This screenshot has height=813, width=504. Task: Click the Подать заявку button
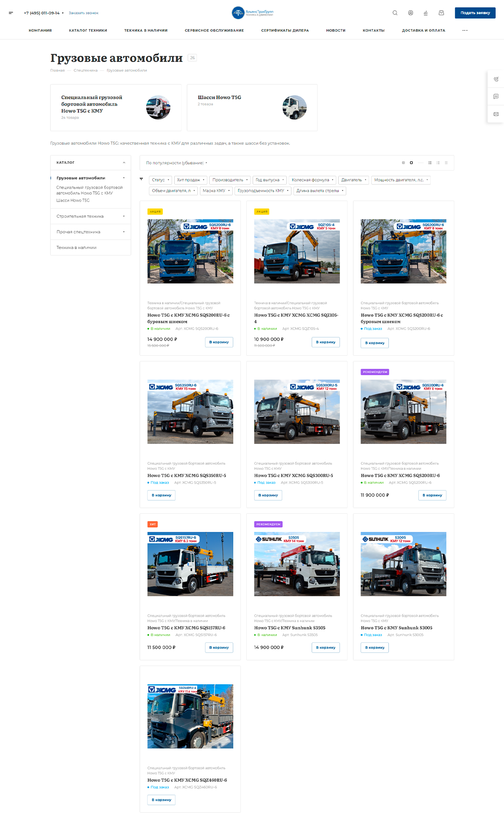click(475, 13)
